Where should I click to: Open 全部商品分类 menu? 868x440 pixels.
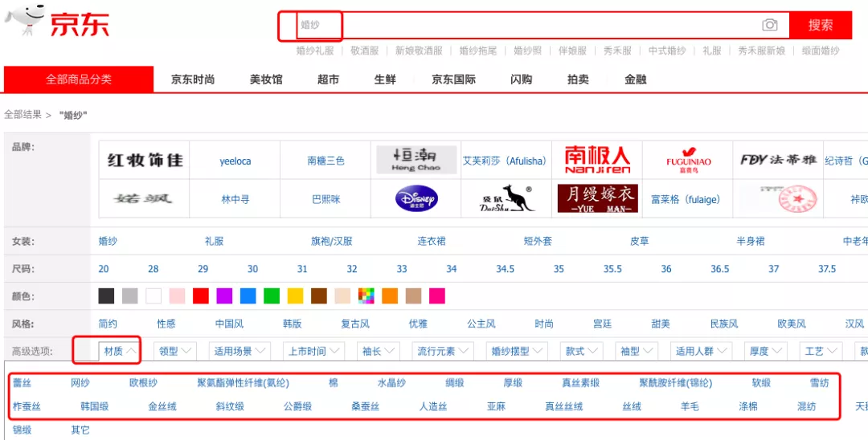79,79
